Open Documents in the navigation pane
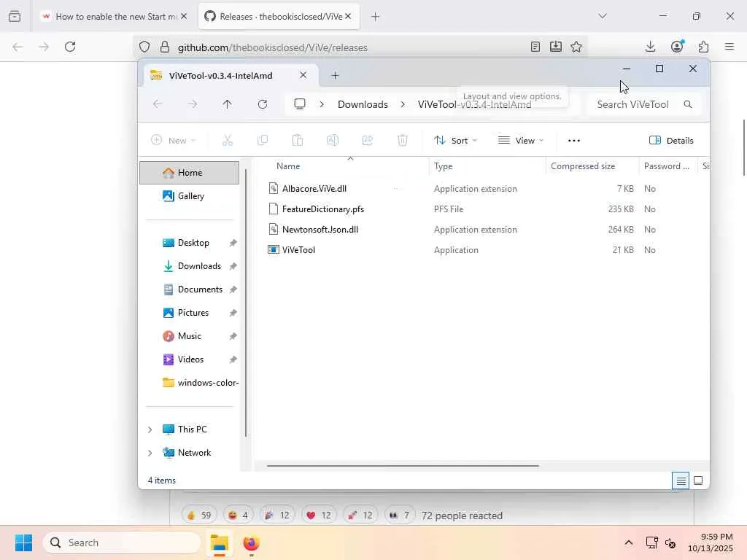 pyautogui.click(x=189, y=289)
